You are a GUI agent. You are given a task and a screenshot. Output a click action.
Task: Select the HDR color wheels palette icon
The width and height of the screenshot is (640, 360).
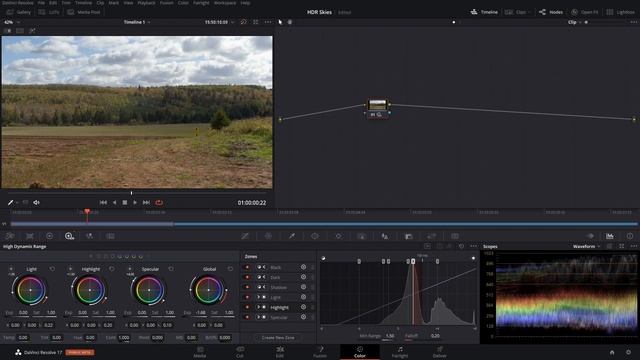pyautogui.click(x=69, y=236)
